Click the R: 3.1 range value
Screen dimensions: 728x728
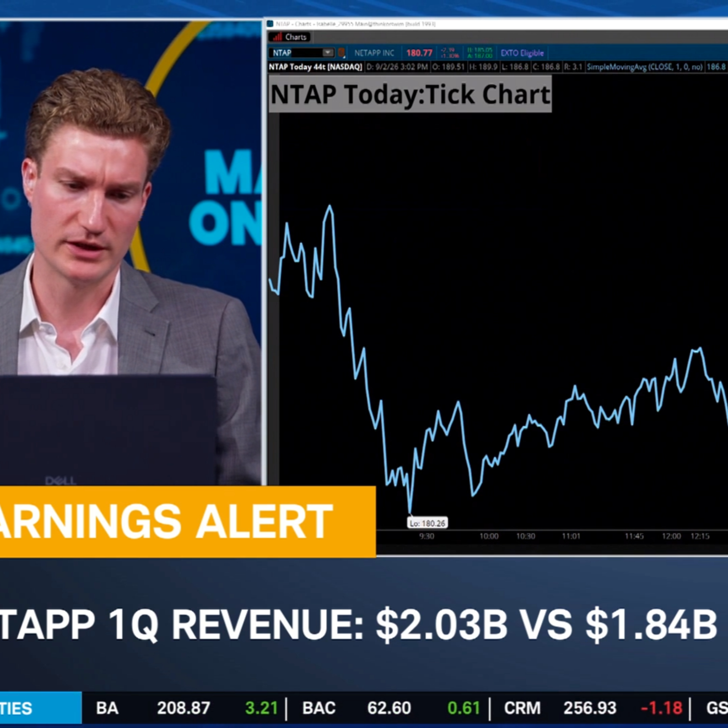573,67
